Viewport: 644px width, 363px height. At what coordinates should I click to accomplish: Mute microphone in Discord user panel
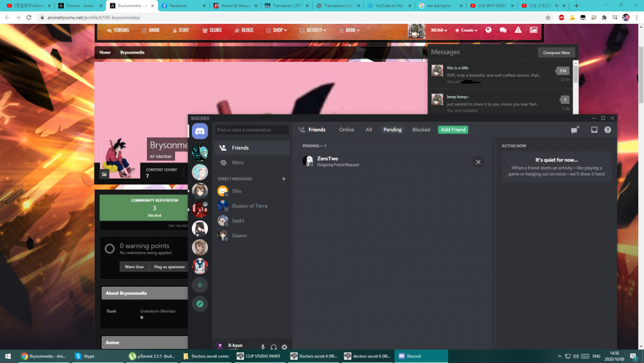click(263, 346)
